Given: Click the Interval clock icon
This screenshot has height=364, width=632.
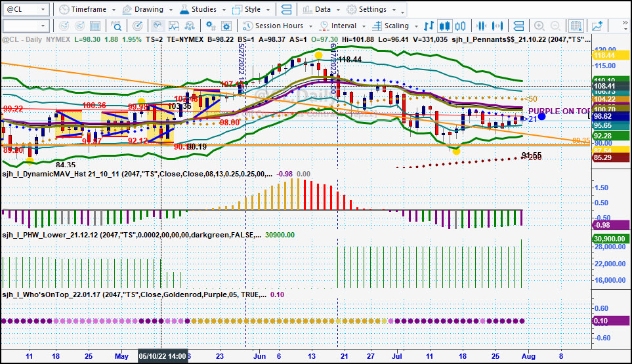Looking at the screenshot, I should (x=324, y=26).
